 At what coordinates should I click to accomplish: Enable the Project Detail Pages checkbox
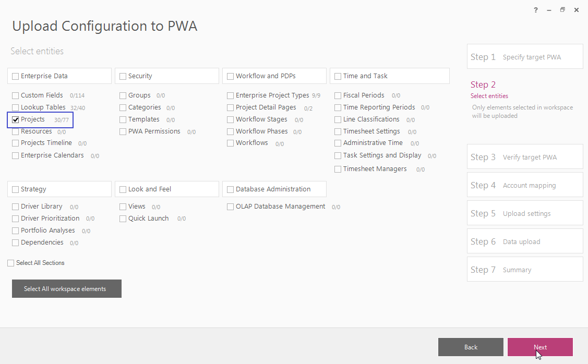click(x=230, y=107)
